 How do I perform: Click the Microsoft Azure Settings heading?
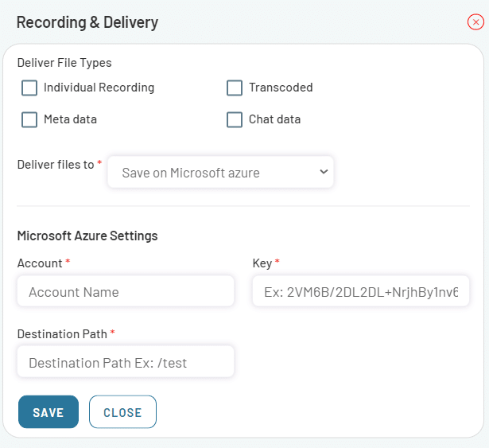87,236
